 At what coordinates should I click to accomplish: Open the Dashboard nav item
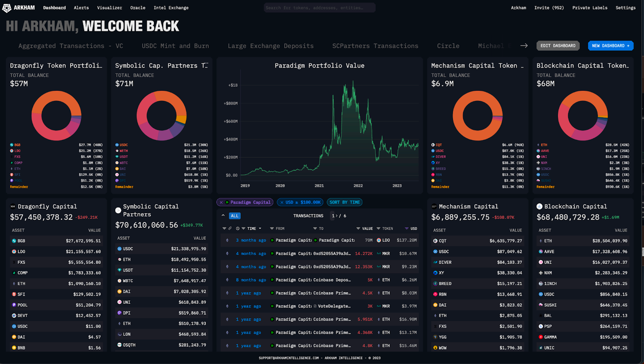(54, 8)
